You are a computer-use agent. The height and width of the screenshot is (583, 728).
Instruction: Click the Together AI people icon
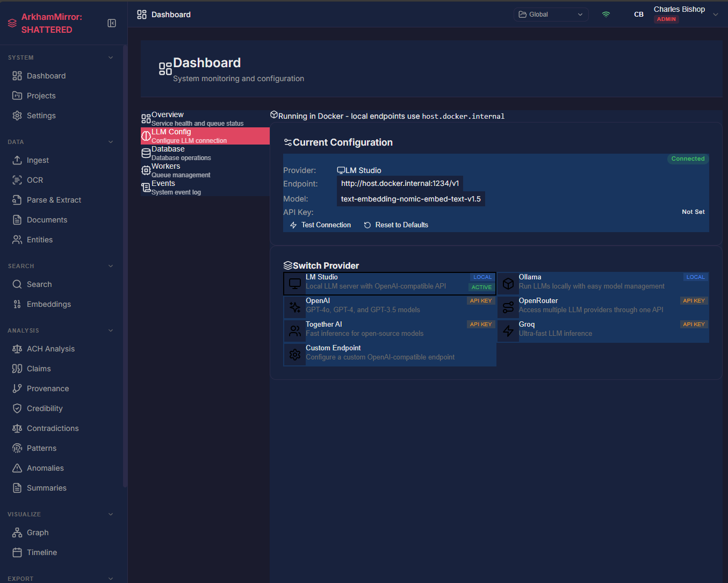pyautogui.click(x=295, y=331)
